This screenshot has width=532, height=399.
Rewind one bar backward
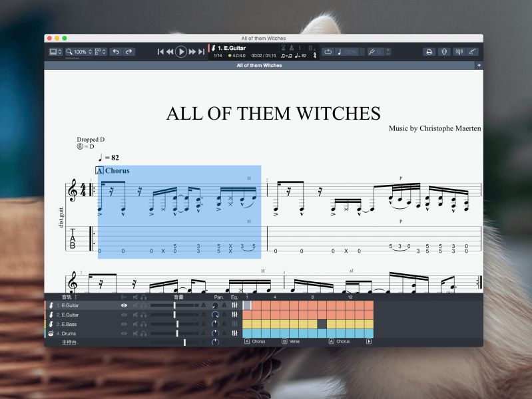[170, 51]
